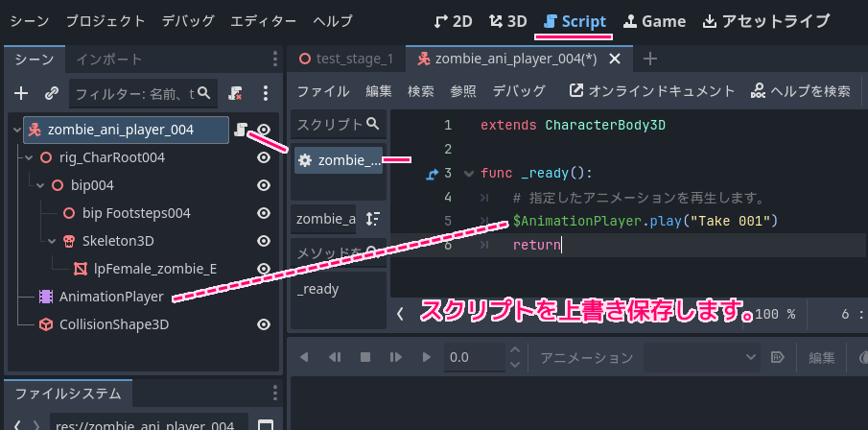The image size is (868, 430).
Task: Click ヘルプを検索 button
Action: [x=801, y=91]
